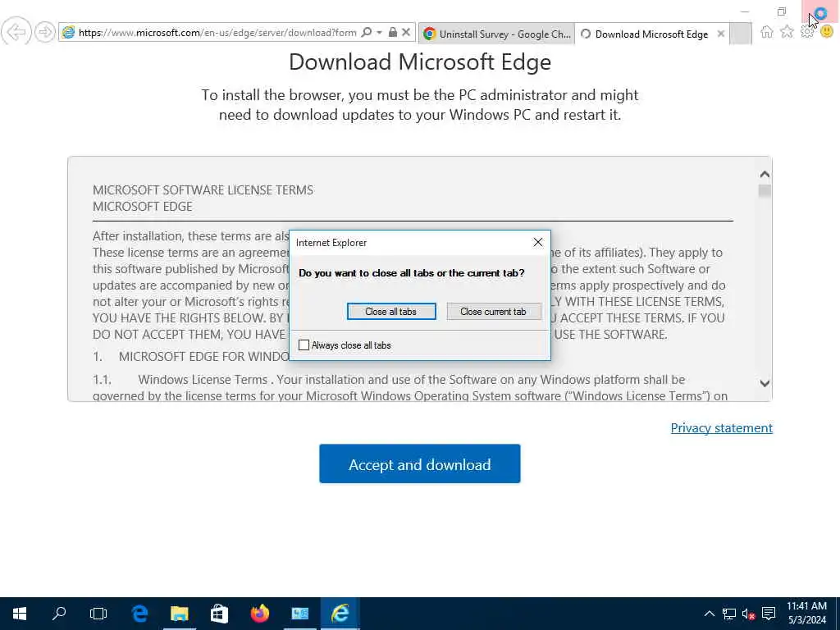Show hidden system tray icons chevron
This screenshot has width=840, height=630.
(709, 614)
